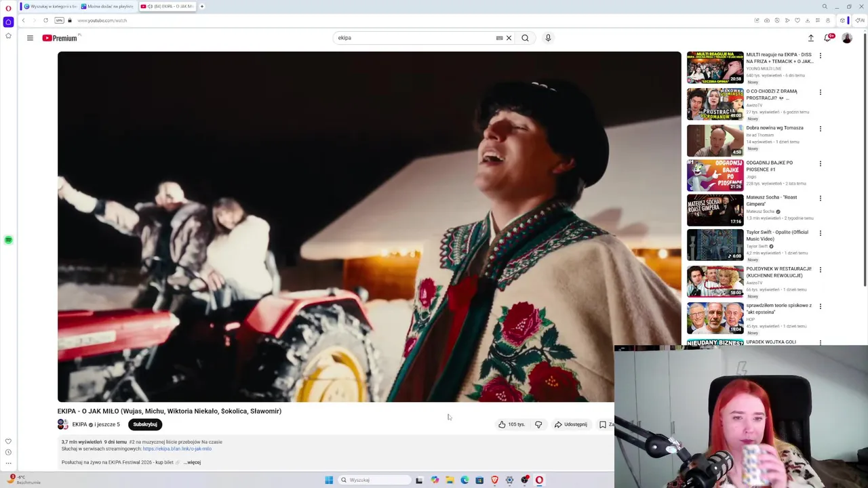Open Opera sidebar history clock icon
This screenshot has height=488, width=868.
8,452
